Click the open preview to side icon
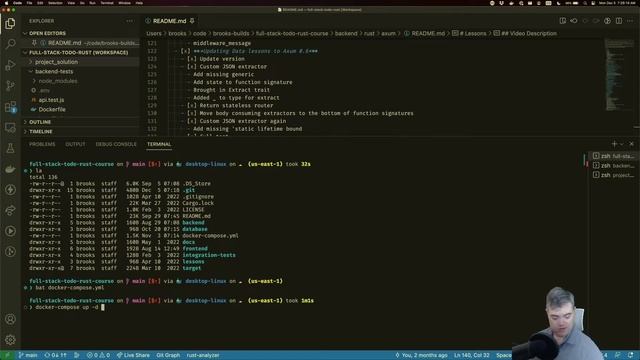The height and width of the screenshot is (360, 640). pos(562,21)
